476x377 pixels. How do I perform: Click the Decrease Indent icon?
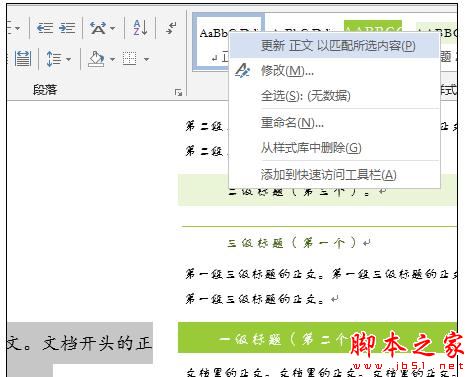45,28
